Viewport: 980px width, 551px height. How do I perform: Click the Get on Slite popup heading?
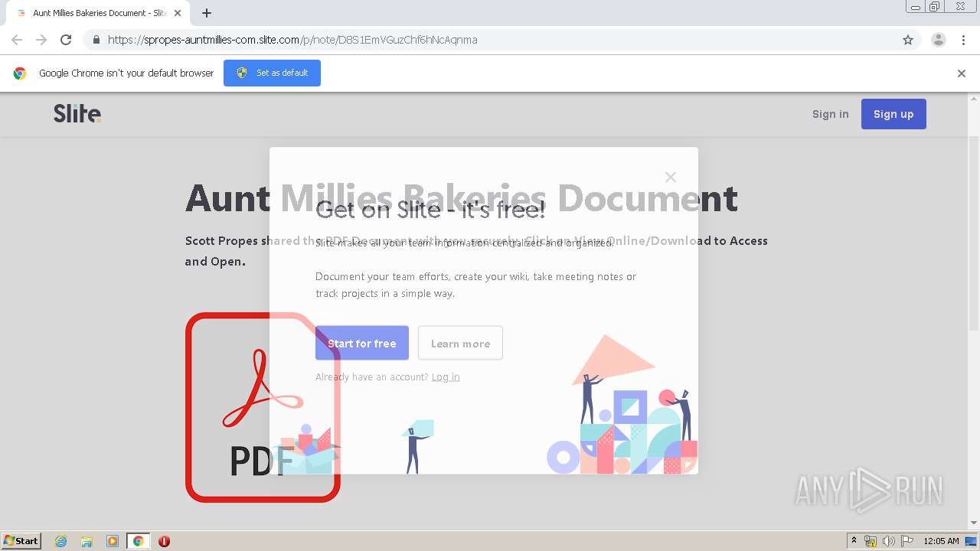pyautogui.click(x=430, y=208)
